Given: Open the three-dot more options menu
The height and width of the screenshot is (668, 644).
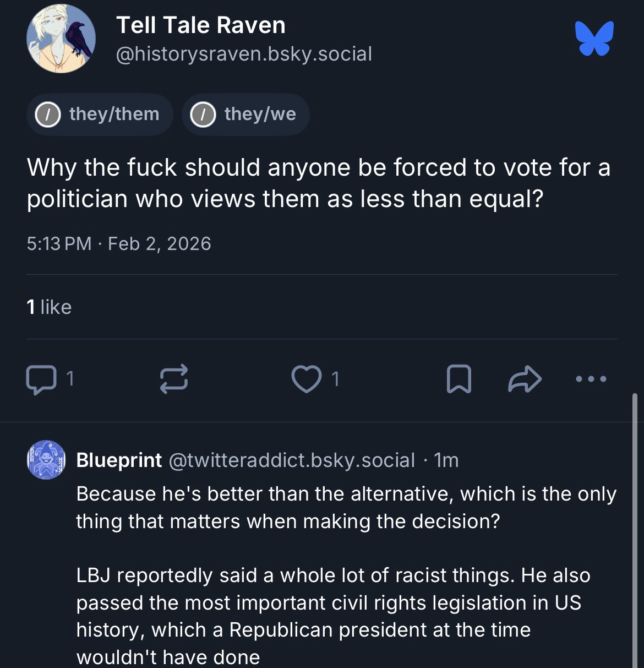Looking at the screenshot, I should [591, 379].
